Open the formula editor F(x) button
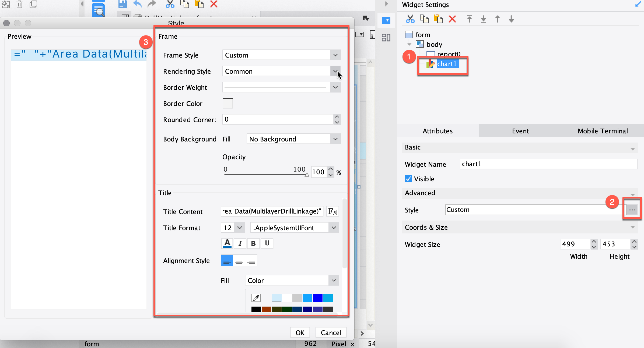 [x=332, y=211]
